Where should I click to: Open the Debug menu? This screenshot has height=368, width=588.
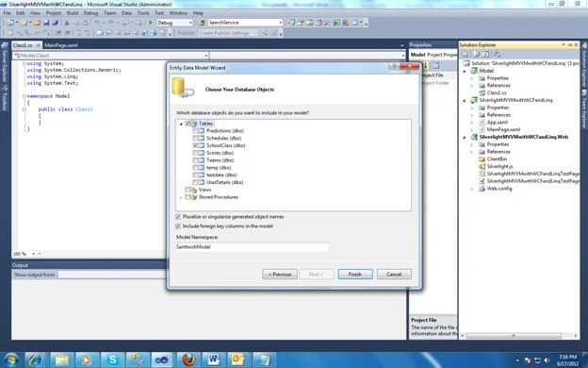90,13
